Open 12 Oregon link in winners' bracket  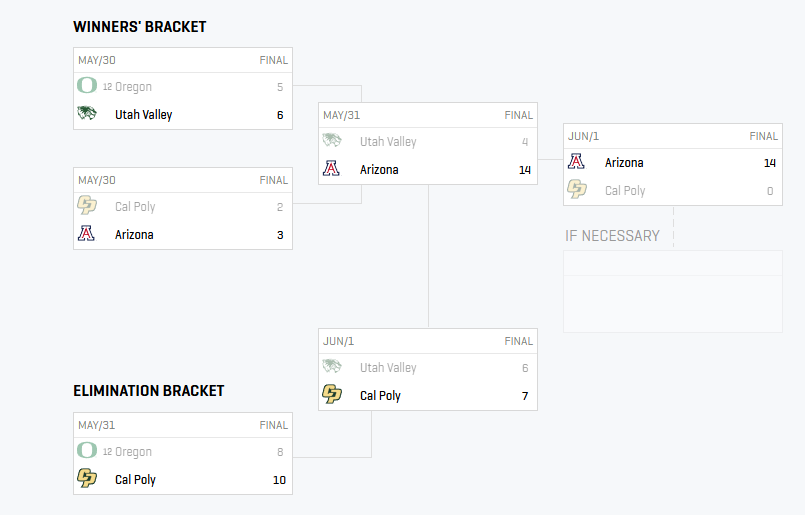[x=127, y=87]
